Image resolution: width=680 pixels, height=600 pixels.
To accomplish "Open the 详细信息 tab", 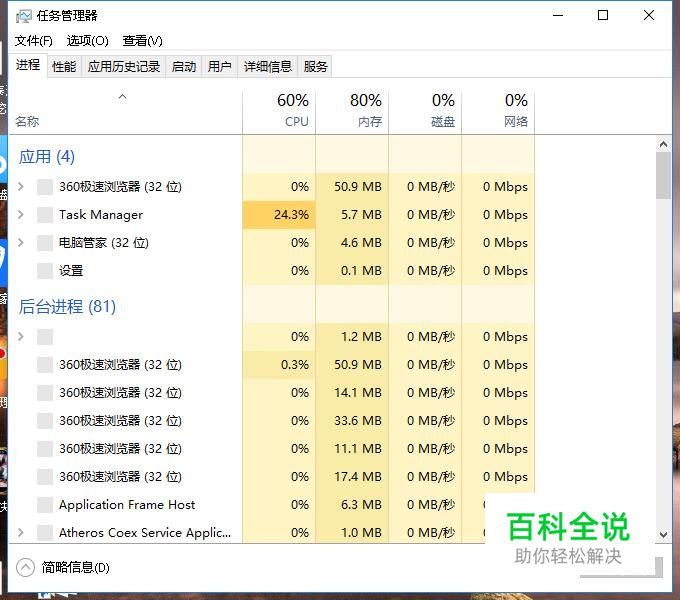I will point(268,67).
